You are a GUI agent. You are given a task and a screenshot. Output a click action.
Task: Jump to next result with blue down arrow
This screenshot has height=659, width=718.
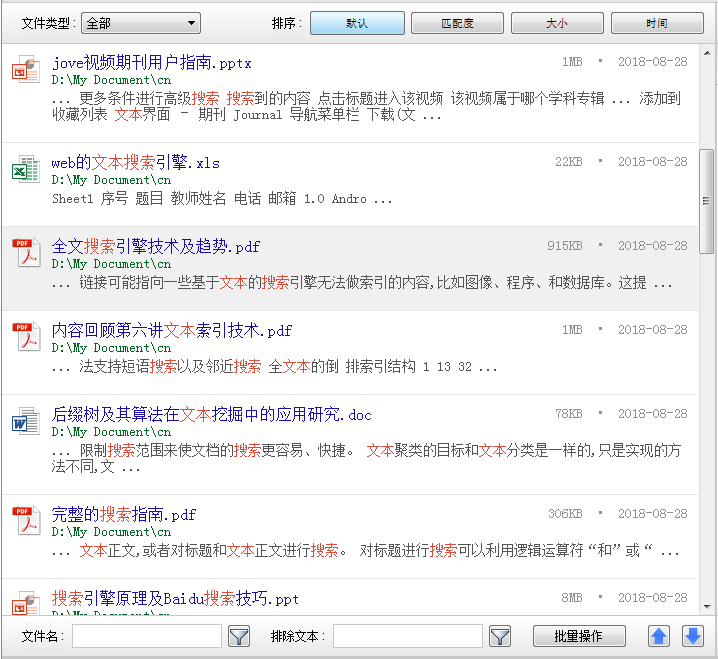pyautogui.click(x=692, y=636)
